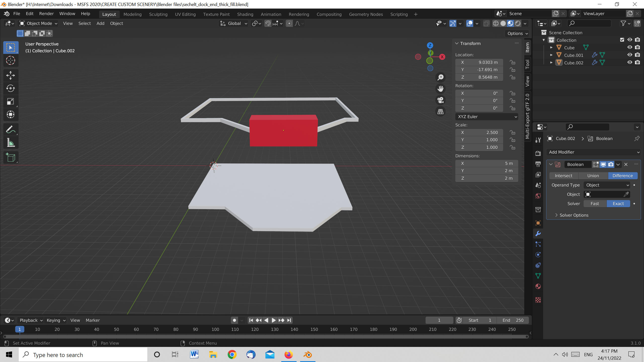Select the Rotate tool
Image resolution: width=644 pixels, height=362 pixels.
(x=11, y=88)
